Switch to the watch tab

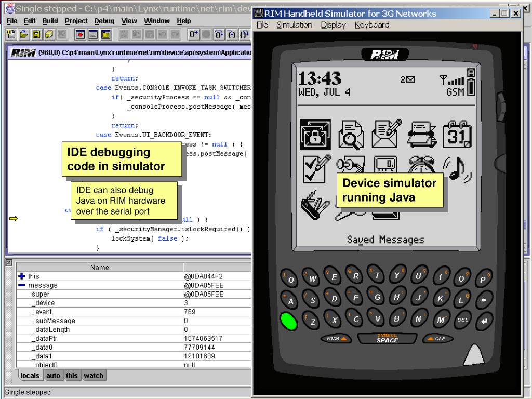(94, 376)
